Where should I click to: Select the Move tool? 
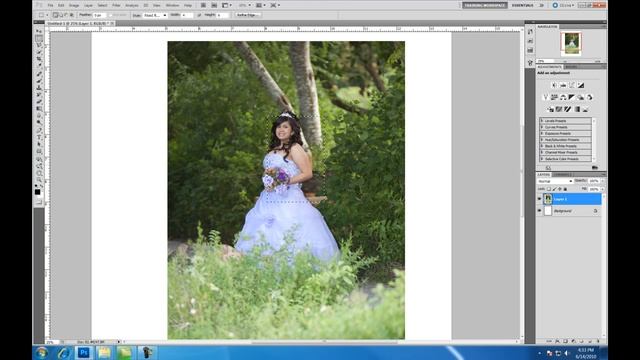click(39, 31)
